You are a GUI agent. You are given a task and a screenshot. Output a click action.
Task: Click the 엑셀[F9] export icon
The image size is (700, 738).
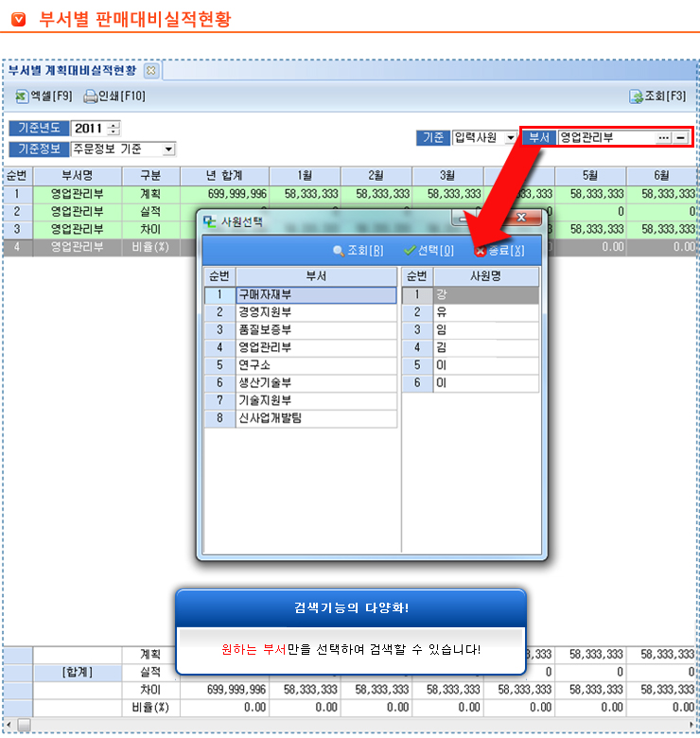coord(21,97)
